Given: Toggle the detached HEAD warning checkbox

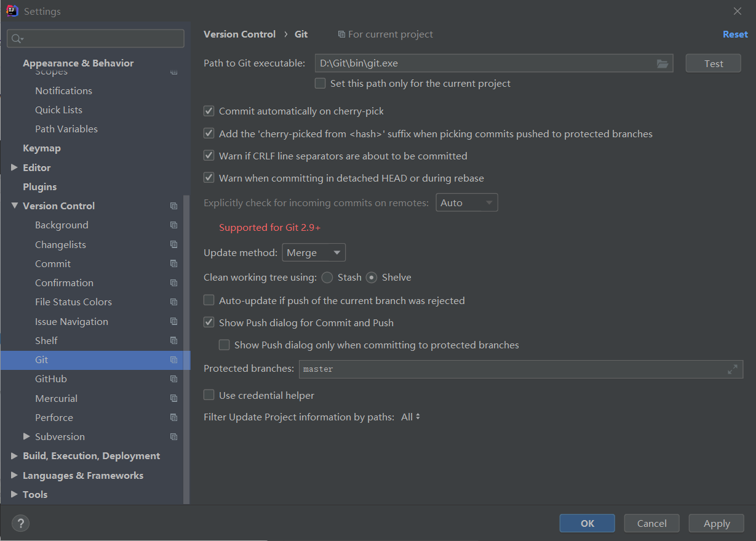Looking at the screenshot, I should [x=209, y=178].
